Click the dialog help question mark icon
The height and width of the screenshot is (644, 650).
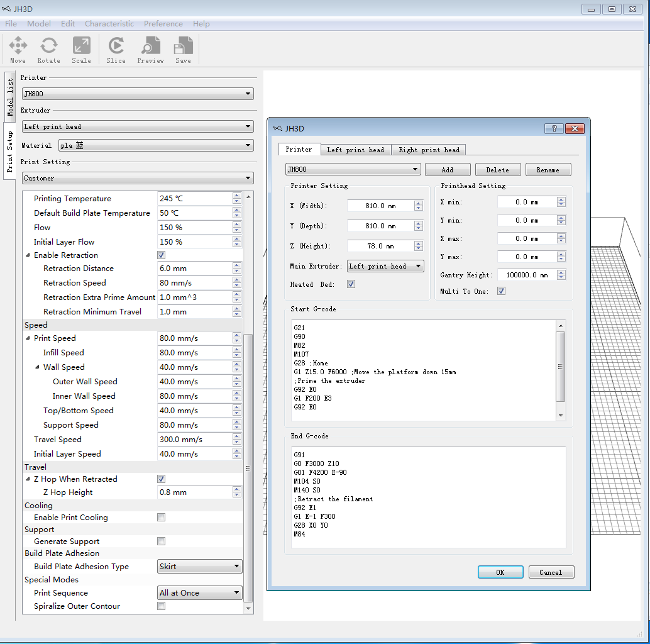coord(553,128)
